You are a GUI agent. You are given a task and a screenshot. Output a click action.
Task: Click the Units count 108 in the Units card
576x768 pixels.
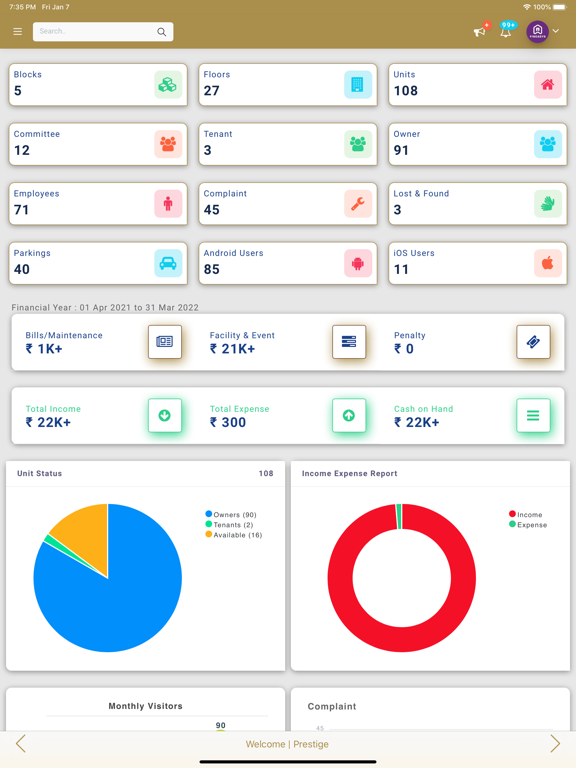click(x=406, y=91)
